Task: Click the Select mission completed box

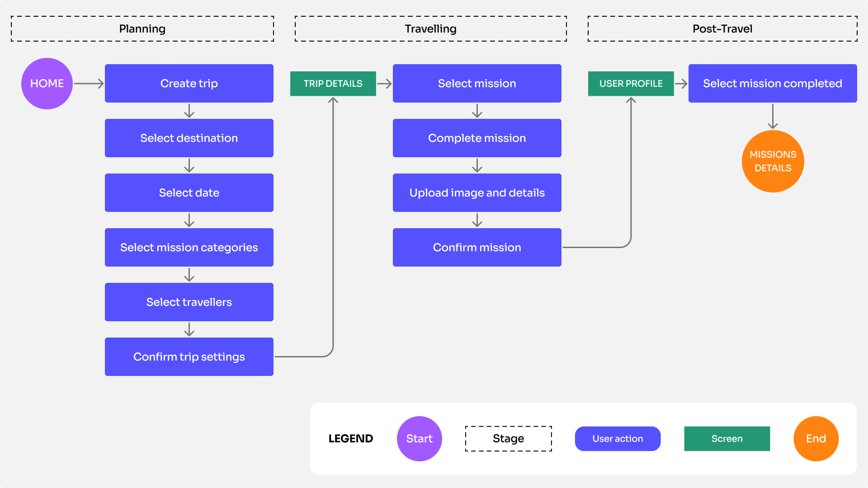Action: click(772, 84)
